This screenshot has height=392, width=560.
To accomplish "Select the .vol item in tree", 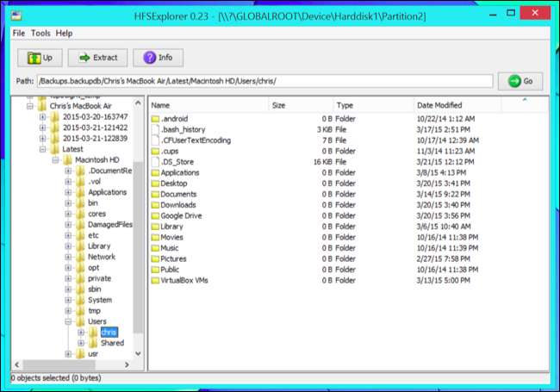I will [x=94, y=182].
